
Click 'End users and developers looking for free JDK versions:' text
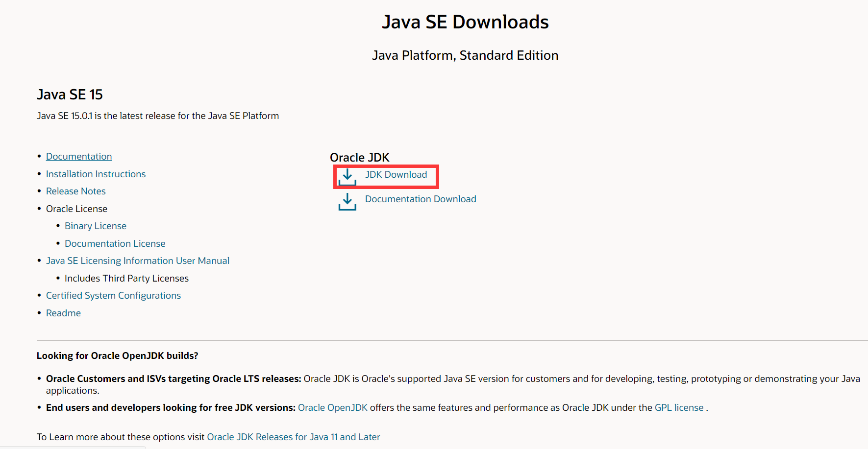click(x=171, y=408)
